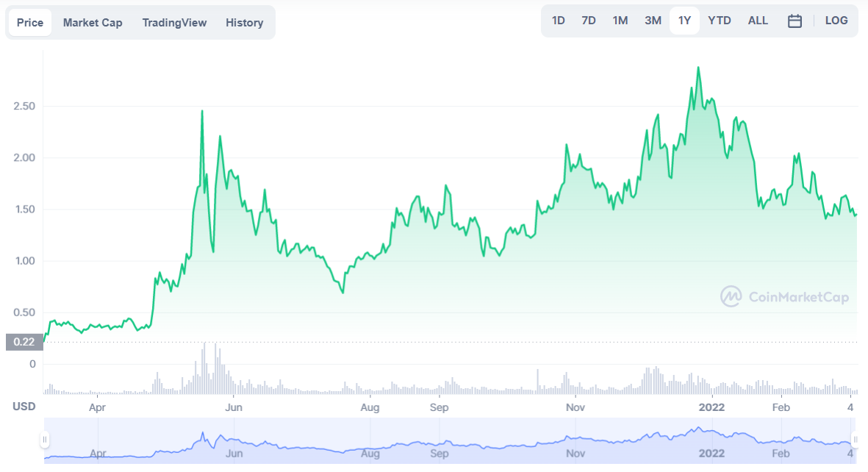Screen dimensions: 868x472
Task: Show the ALL time range
Action: pos(758,21)
